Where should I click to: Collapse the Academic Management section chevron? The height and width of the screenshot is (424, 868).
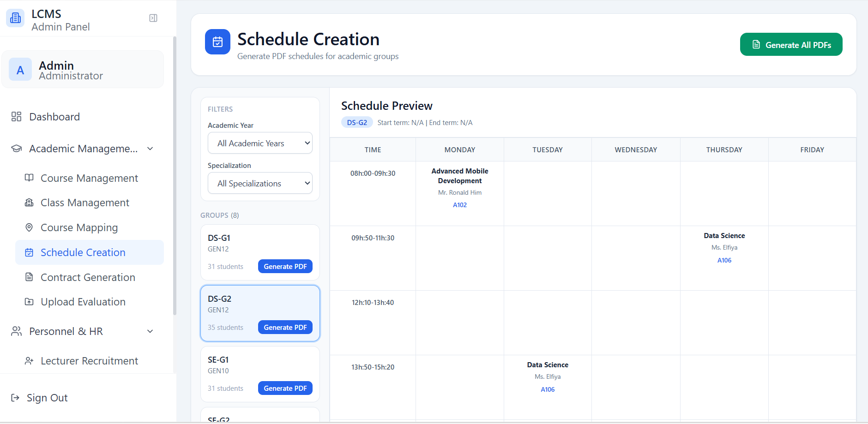(x=150, y=149)
